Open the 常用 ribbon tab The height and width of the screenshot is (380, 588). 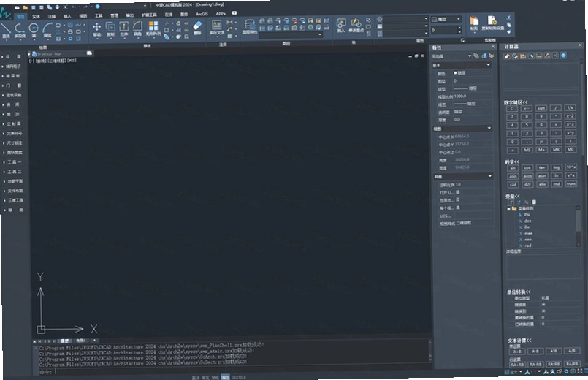tap(20, 17)
